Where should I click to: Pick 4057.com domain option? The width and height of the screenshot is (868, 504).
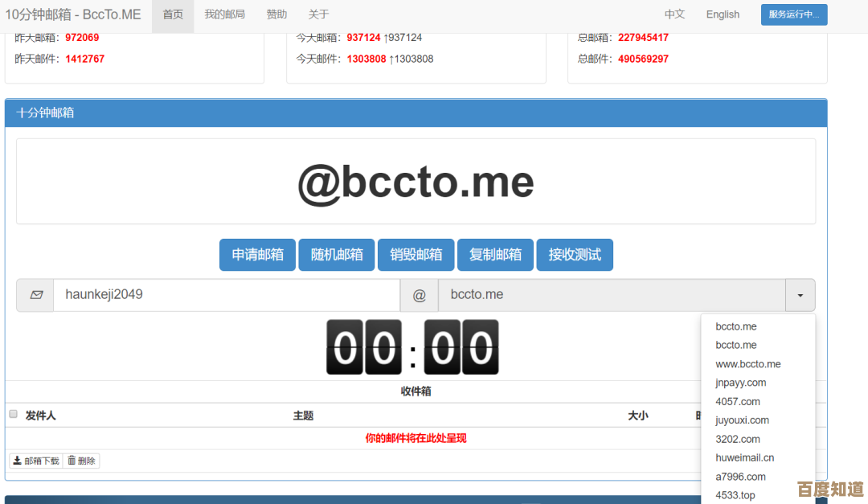737,401
